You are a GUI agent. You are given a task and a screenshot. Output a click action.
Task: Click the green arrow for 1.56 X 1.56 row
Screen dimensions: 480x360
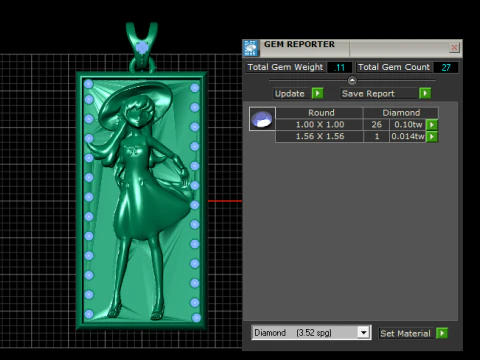pos(432,136)
